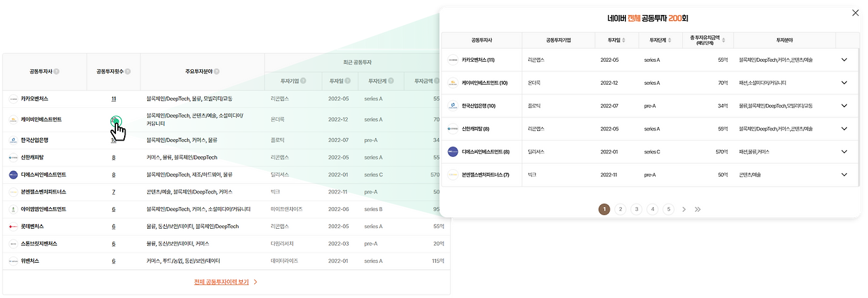Click co-investment count 8 for 신한캐피탈
The height and width of the screenshot is (298, 868).
[x=114, y=157]
